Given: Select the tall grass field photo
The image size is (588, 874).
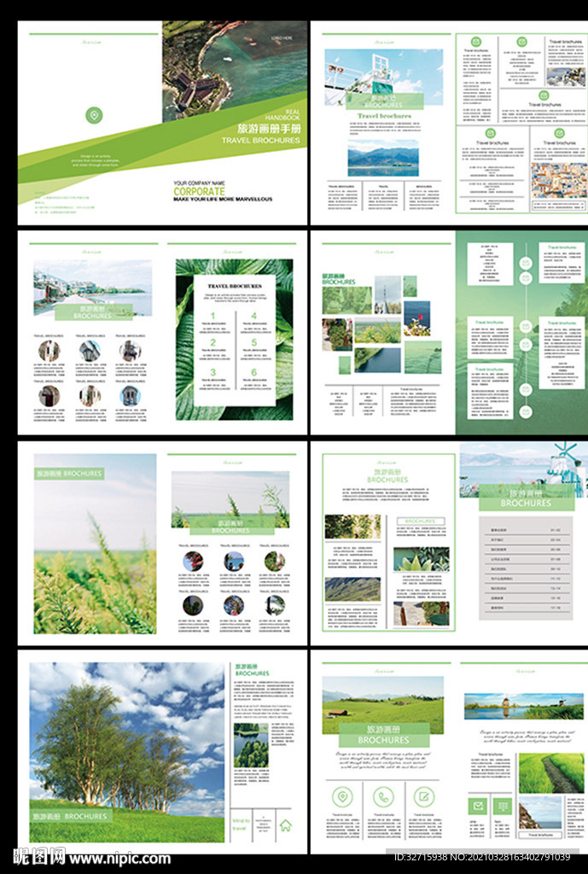Looking at the screenshot, I should [x=95, y=544].
